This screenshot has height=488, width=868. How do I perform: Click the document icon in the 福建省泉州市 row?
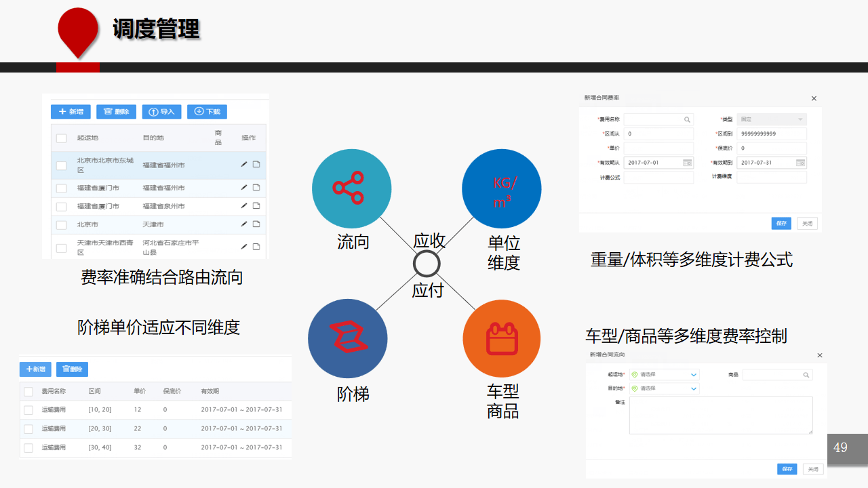click(x=256, y=205)
